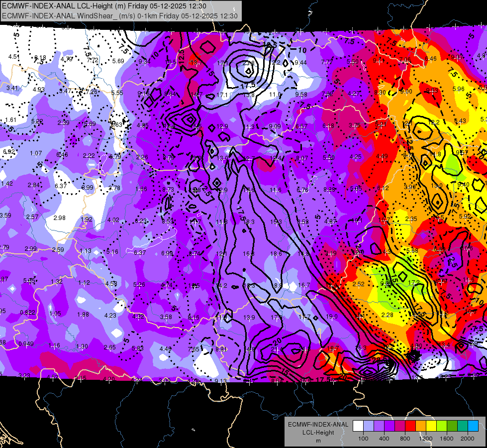487x448 pixels.
Task: Click the red legend swatch
Action: click(x=410, y=426)
